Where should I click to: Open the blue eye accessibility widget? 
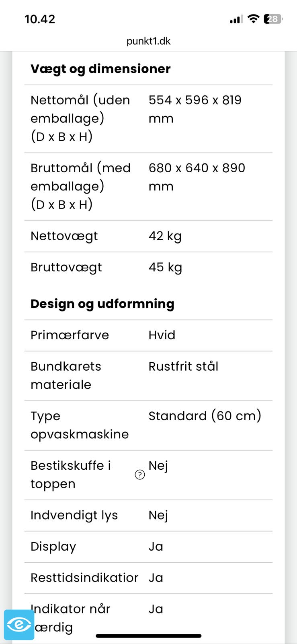19,625
